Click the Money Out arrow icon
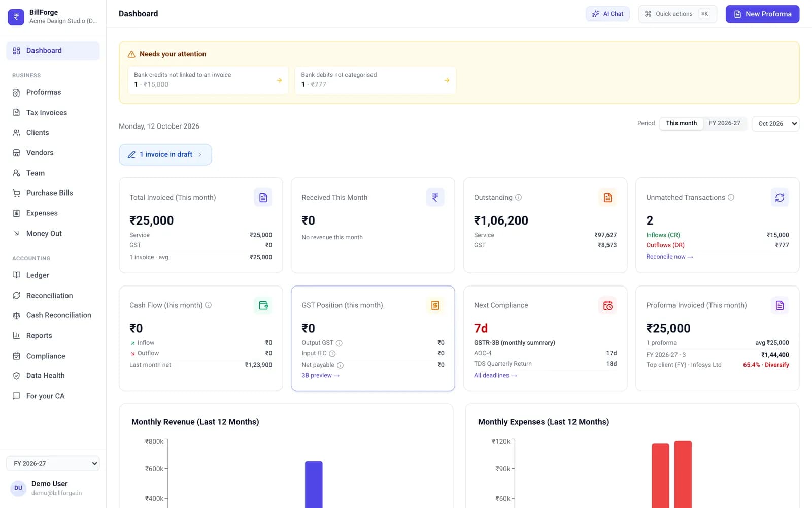The height and width of the screenshot is (508, 812). 16,234
